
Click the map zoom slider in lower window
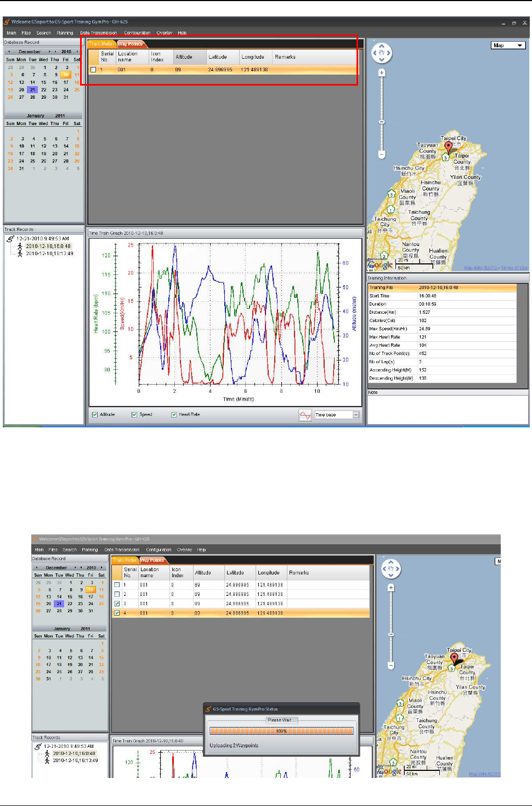click(391, 635)
